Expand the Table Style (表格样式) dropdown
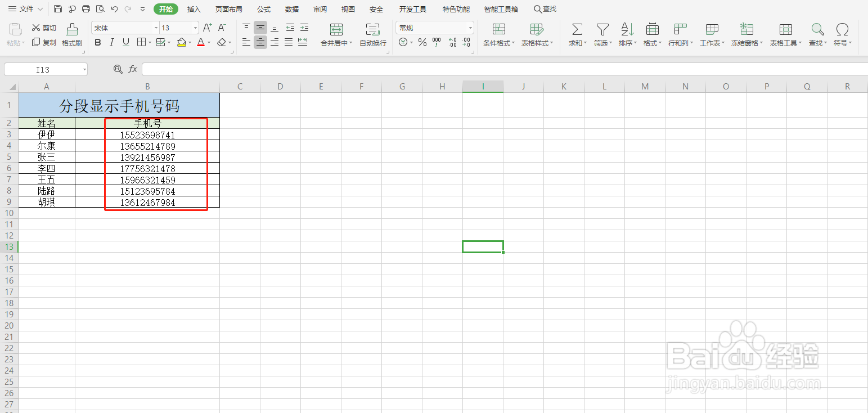The image size is (868, 413). point(551,43)
